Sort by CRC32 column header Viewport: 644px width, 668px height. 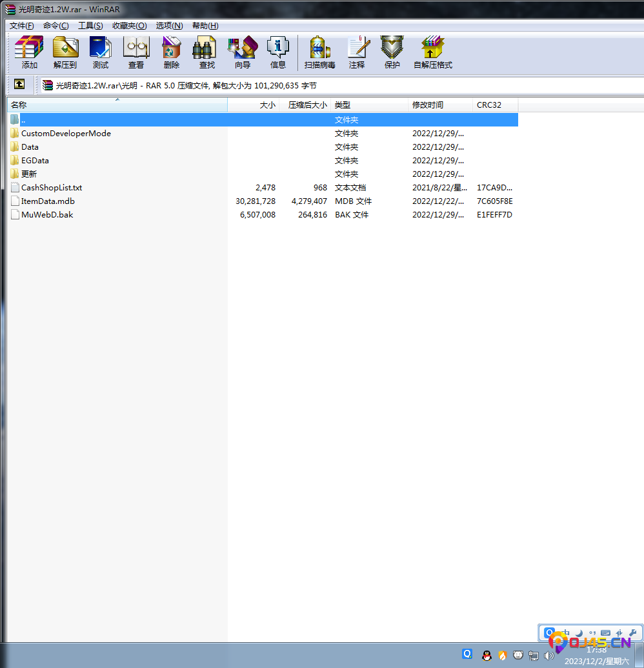tap(496, 105)
